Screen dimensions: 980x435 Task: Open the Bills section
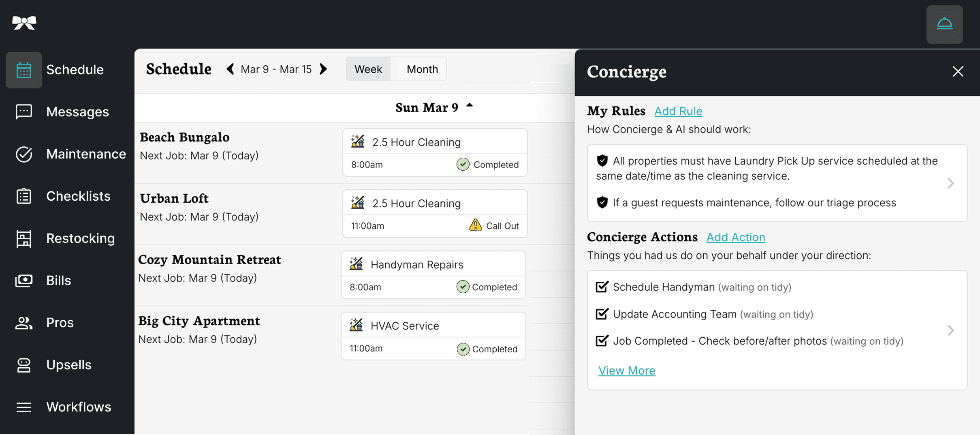click(x=59, y=280)
